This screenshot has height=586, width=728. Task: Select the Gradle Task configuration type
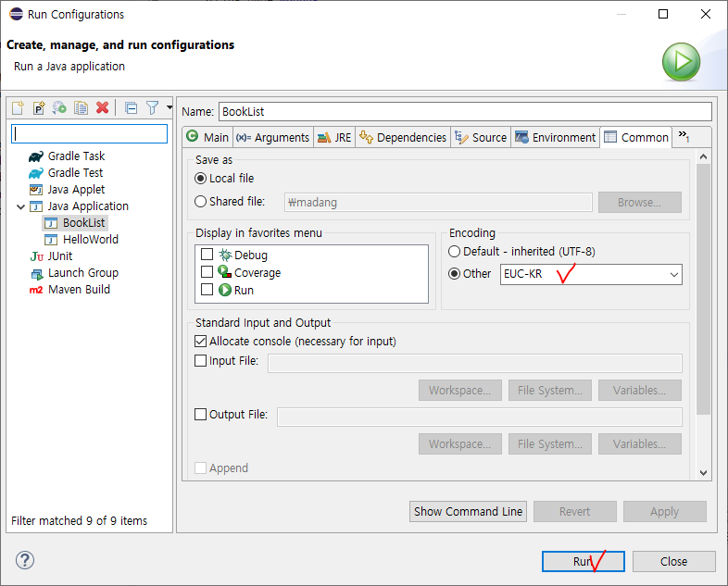pos(76,156)
